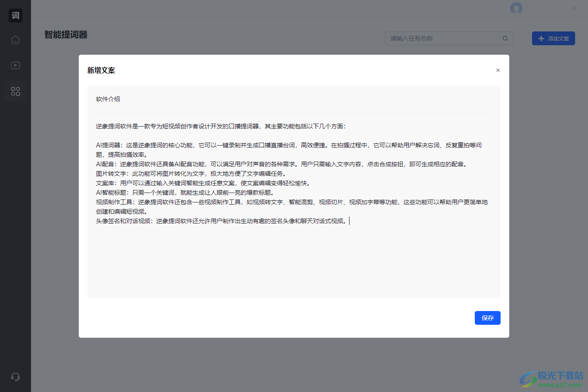
Task: Click the line starting 视频制作工具
Action: coord(292,202)
